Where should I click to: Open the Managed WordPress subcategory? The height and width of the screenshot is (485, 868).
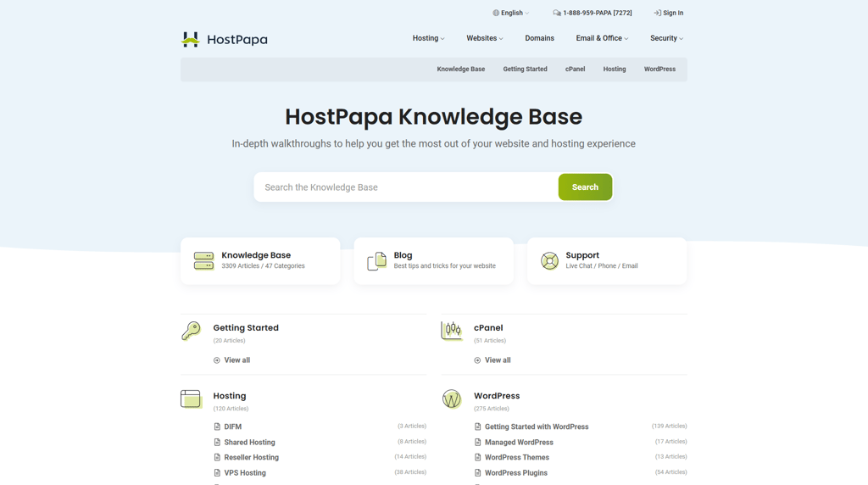519,443
